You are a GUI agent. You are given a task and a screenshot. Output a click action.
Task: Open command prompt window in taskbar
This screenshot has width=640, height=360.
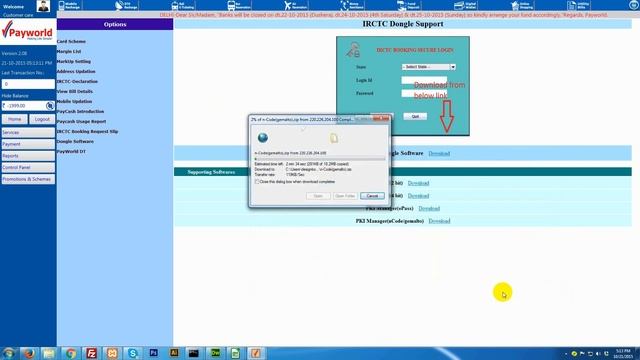pos(194,353)
